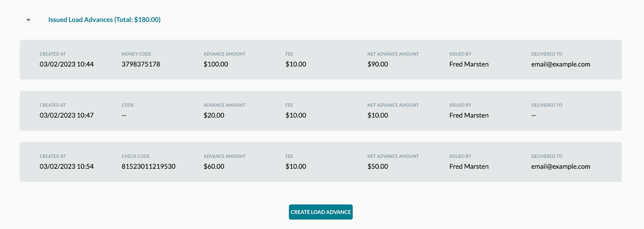Click the Check Code column label
This screenshot has width=644, height=229.
pos(136,156)
